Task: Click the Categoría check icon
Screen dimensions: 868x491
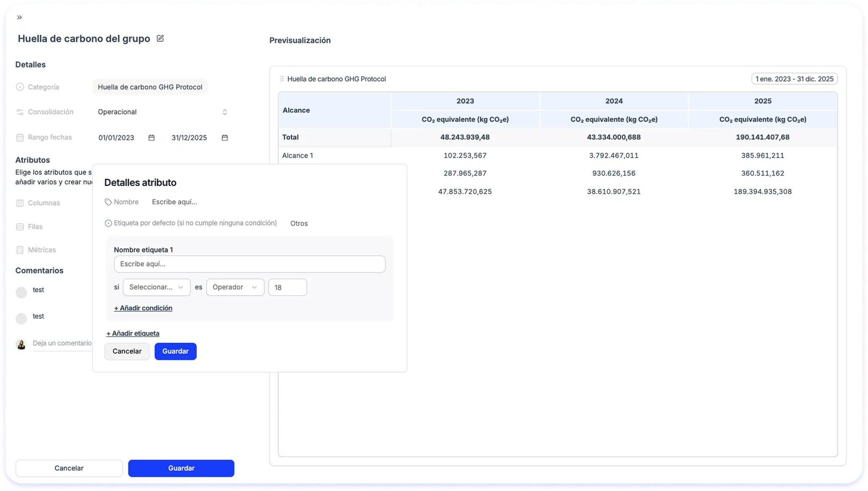Action: pyautogui.click(x=19, y=86)
